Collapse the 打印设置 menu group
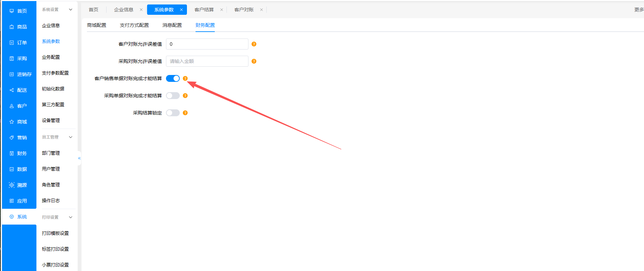 pyautogui.click(x=71, y=217)
